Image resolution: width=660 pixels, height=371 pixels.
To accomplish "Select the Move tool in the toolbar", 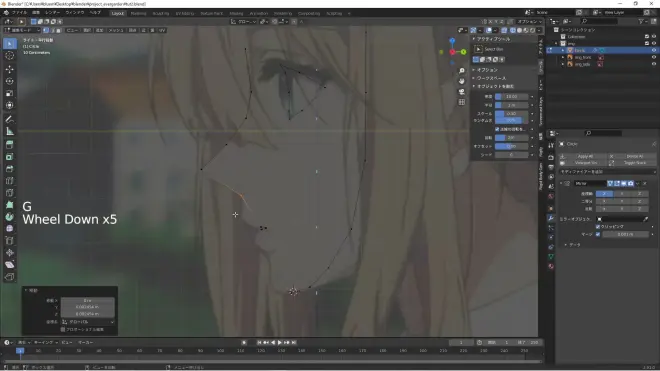I will 10,69.
